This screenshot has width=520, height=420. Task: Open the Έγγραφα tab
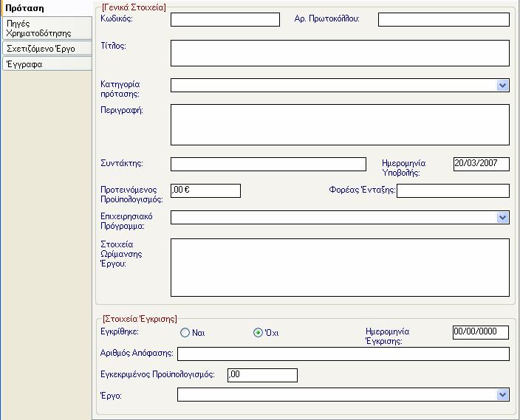pos(47,63)
